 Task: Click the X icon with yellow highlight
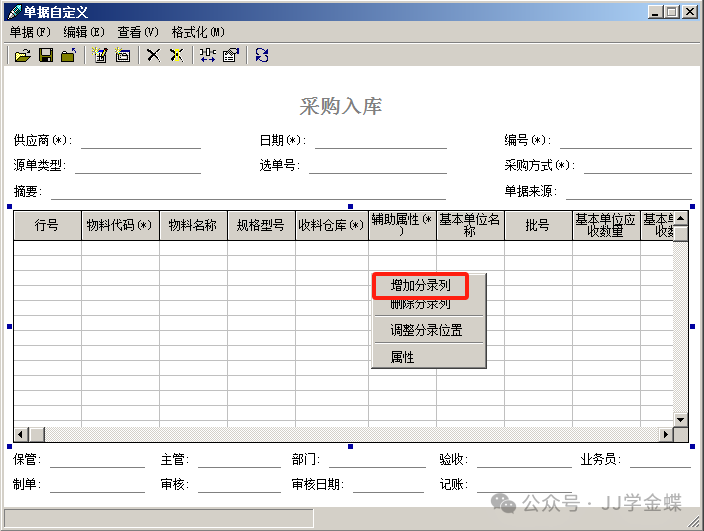(x=176, y=55)
